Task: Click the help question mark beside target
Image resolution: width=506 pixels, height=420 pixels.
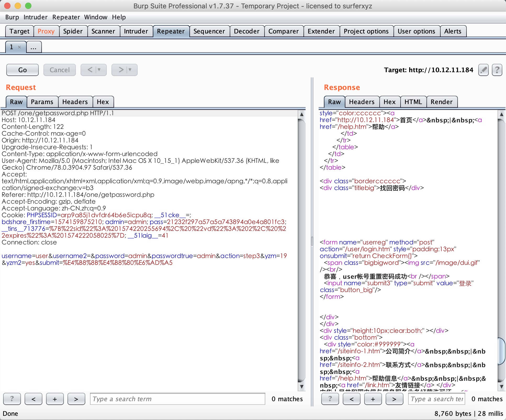Action: [x=497, y=70]
